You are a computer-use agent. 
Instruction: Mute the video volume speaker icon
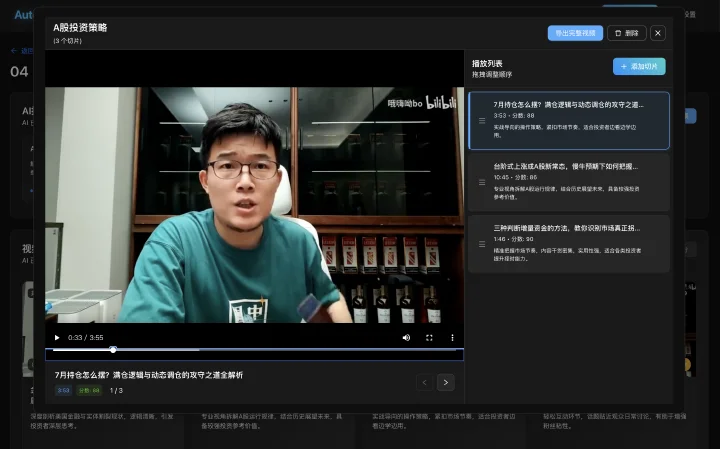pos(406,337)
